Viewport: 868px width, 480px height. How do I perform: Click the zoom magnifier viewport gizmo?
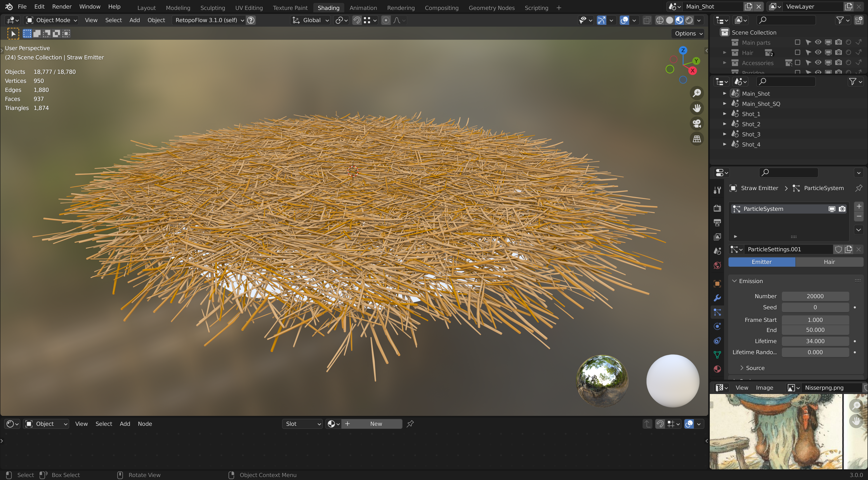click(696, 93)
